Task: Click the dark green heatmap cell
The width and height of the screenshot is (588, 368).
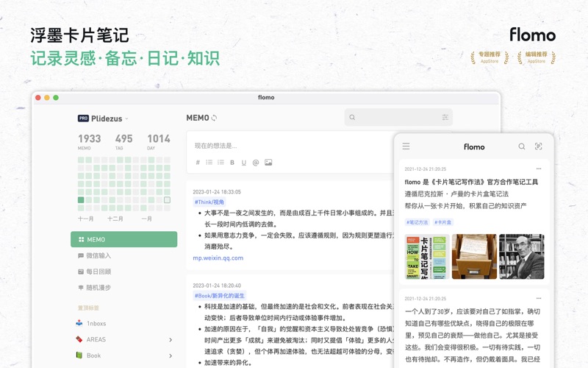Action: (x=81, y=199)
